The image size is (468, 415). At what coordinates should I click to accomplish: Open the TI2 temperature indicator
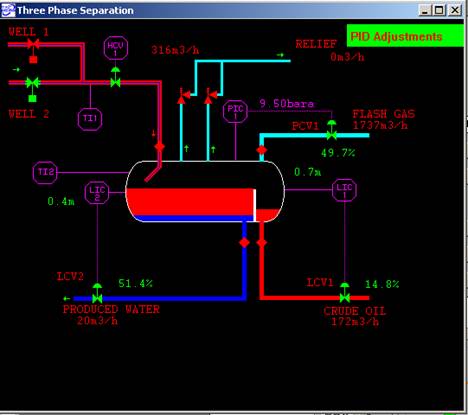(45, 172)
